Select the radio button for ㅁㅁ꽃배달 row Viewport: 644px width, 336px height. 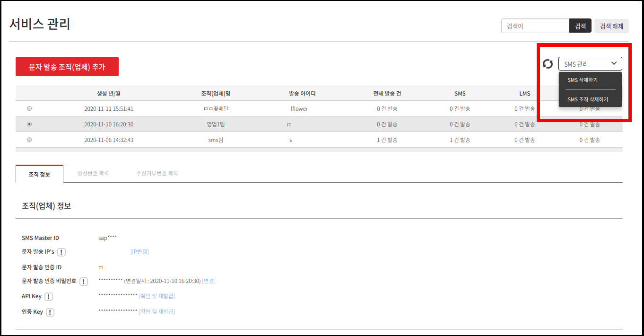29,108
